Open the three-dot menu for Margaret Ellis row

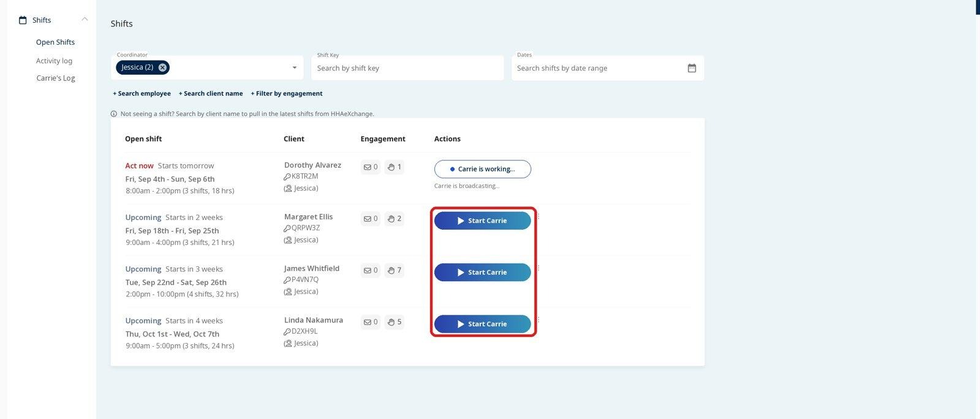(538, 216)
